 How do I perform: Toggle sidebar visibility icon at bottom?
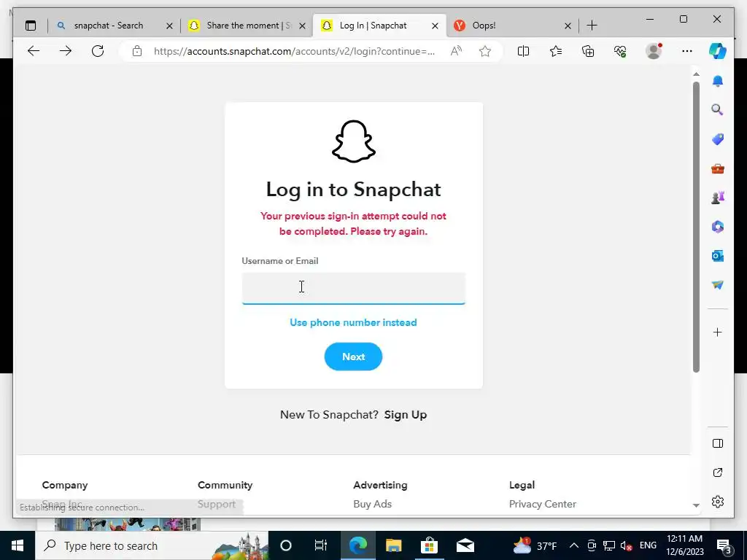(x=718, y=443)
